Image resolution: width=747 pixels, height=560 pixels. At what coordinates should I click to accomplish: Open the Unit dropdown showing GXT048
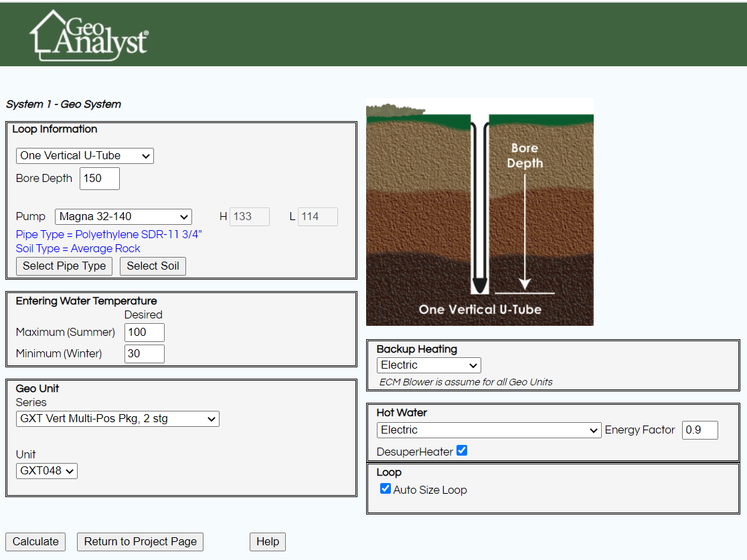[47, 471]
